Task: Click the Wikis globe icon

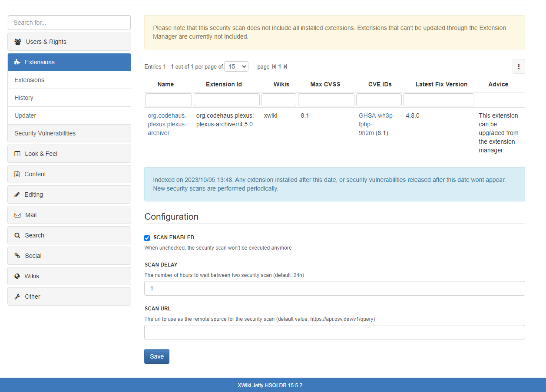Action: pyautogui.click(x=17, y=276)
